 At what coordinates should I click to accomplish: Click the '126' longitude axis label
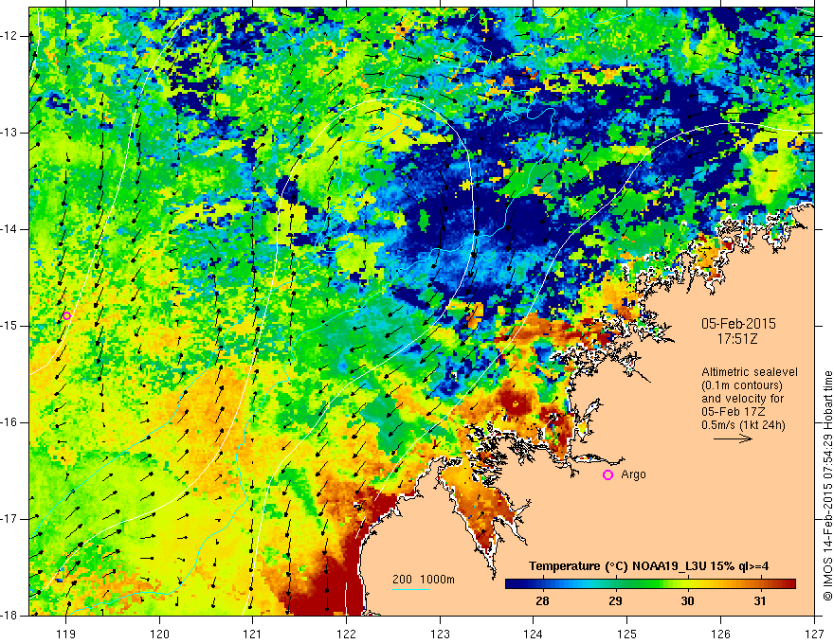click(720, 634)
